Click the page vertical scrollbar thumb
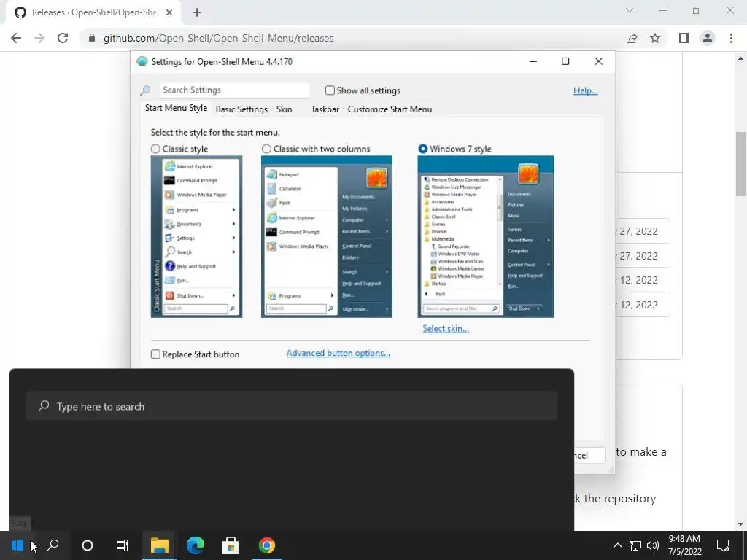The image size is (747, 560). (740, 164)
